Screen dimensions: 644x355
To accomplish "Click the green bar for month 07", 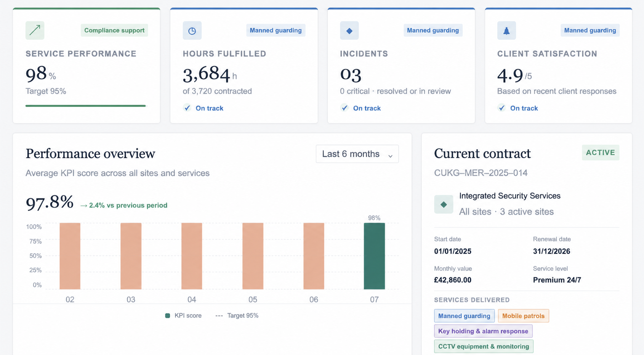I will click(x=374, y=256).
